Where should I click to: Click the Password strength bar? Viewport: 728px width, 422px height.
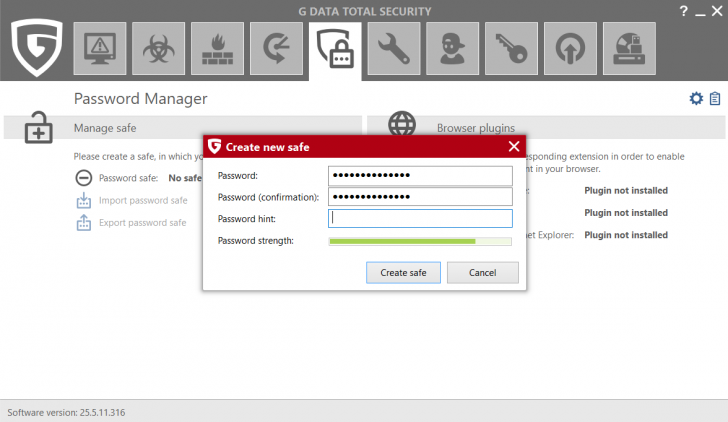(420, 241)
